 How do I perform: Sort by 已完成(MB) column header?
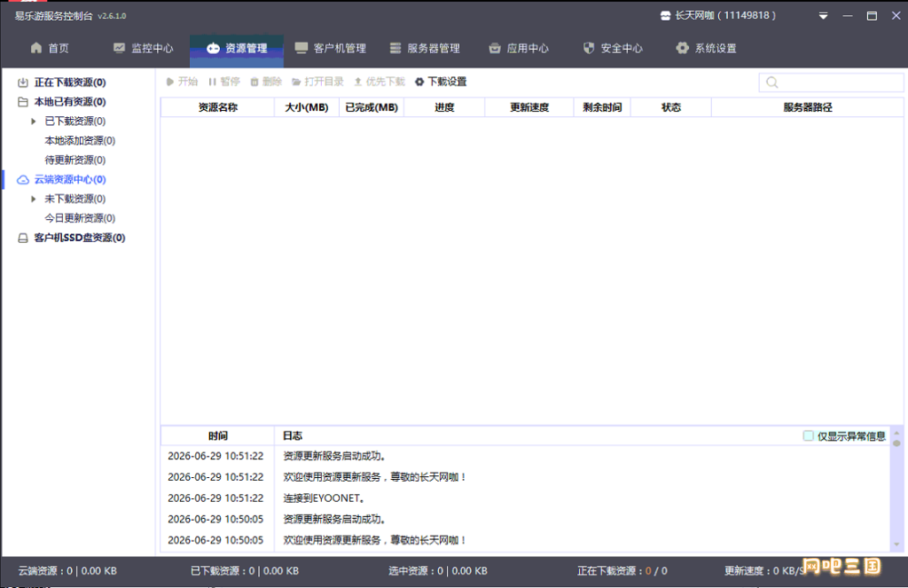(x=372, y=107)
